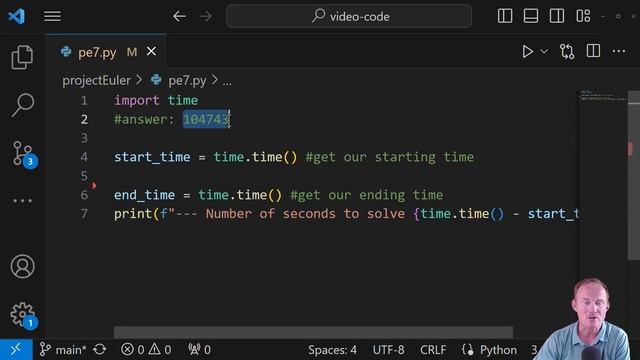
Task: Click the print keyword on line 7
Action: (x=133, y=214)
